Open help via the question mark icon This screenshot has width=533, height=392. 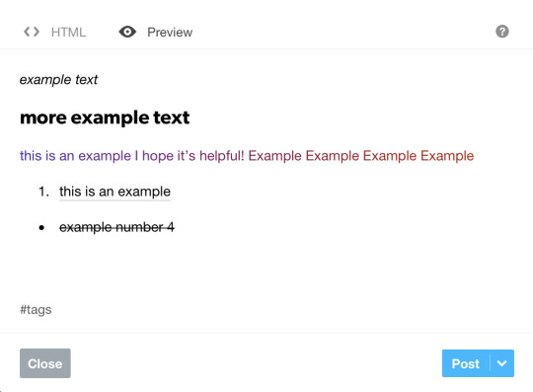tap(502, 32)
